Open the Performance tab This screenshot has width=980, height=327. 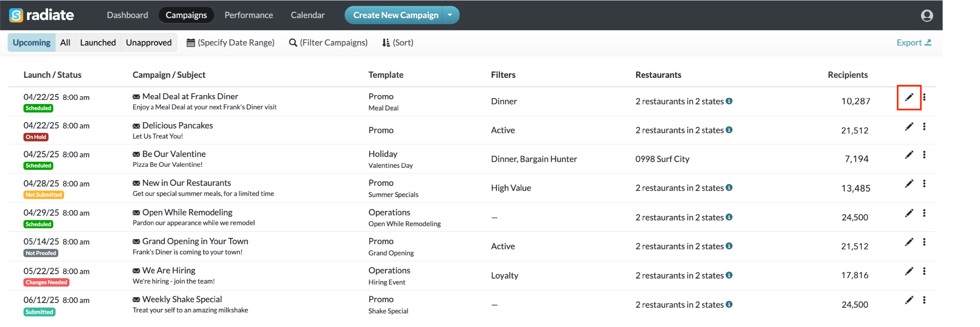(248, 15)
